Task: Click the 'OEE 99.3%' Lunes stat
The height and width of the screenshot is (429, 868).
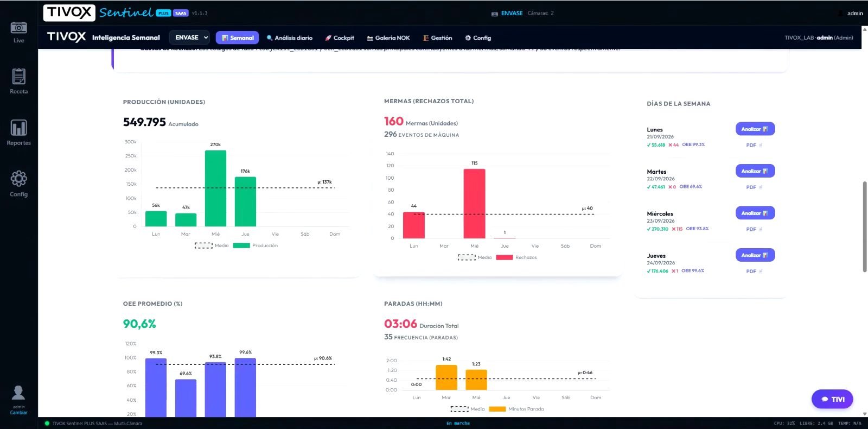Action: click(x=693, y=145)
